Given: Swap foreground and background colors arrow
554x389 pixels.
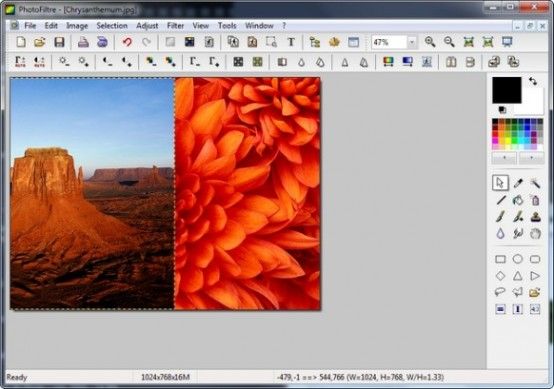Looking at the screenshot, I should (x=533, y=81).
